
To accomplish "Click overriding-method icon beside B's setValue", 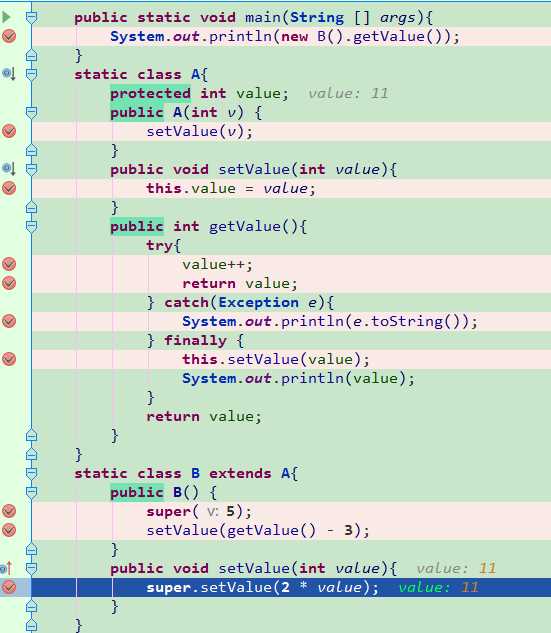I will tap(7, 568).
